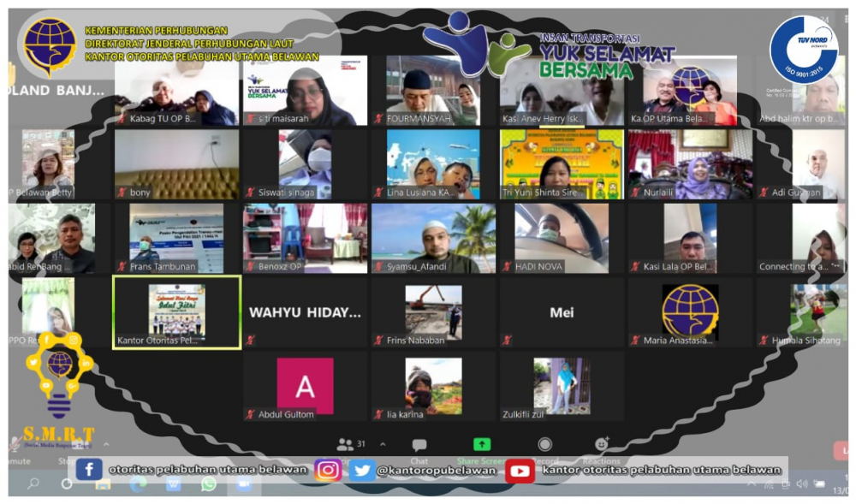Select the FOURMANSYAH video tile
The image size is (856, 504).
(433, 91)
